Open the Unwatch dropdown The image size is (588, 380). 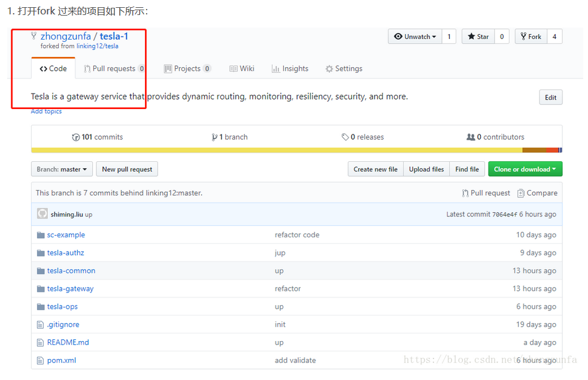pos(415,37)
